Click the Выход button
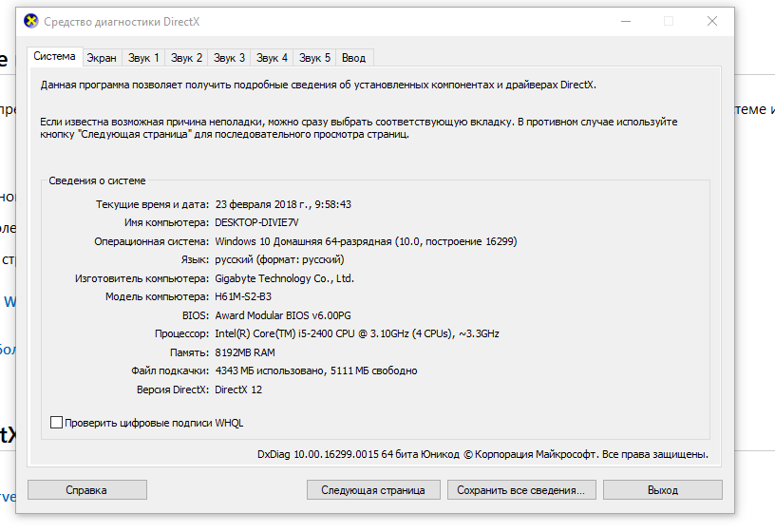The height and width of the screenshot is (532, 775). (x=663, y=490)
